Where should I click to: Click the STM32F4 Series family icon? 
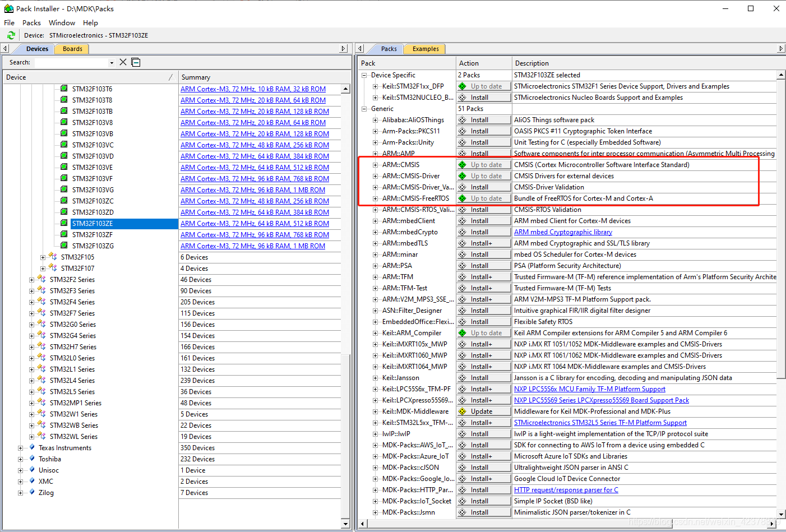41,302
